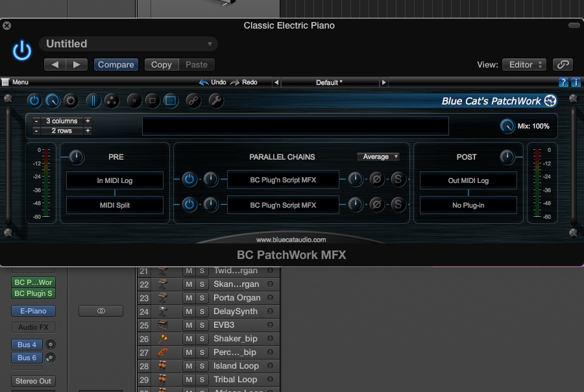Open the Default preset name selector
Image resolution: width=584 pixels, height=392 pixels.
pos(329,82)
